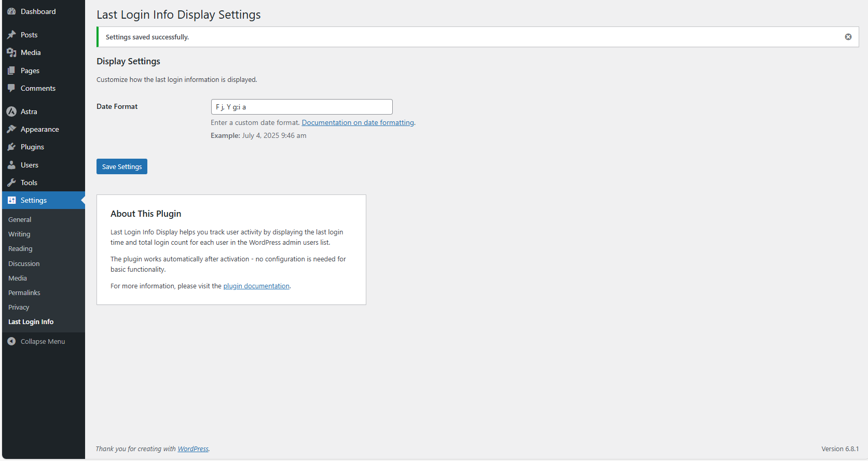This screenshot has height=461, width=868.
Task: Dismiss the settings saved notice
Action: click(848, 37)
